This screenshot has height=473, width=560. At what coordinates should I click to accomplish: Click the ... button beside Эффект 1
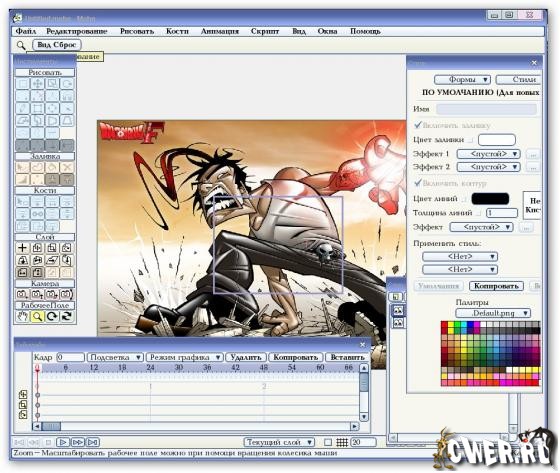pos(533,154)
